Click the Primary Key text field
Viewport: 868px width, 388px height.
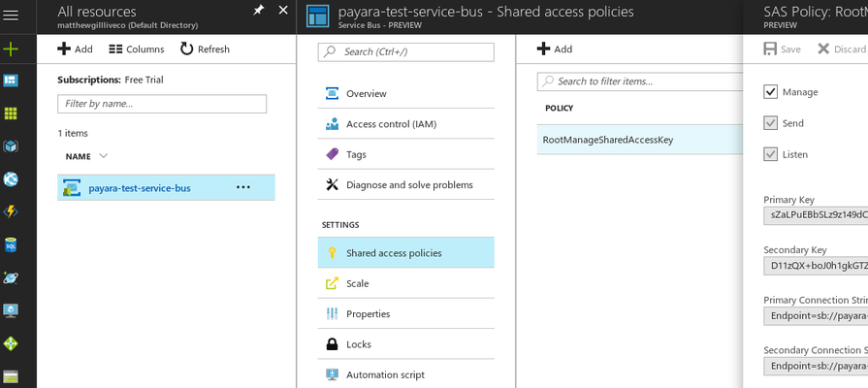pos(815,215)
